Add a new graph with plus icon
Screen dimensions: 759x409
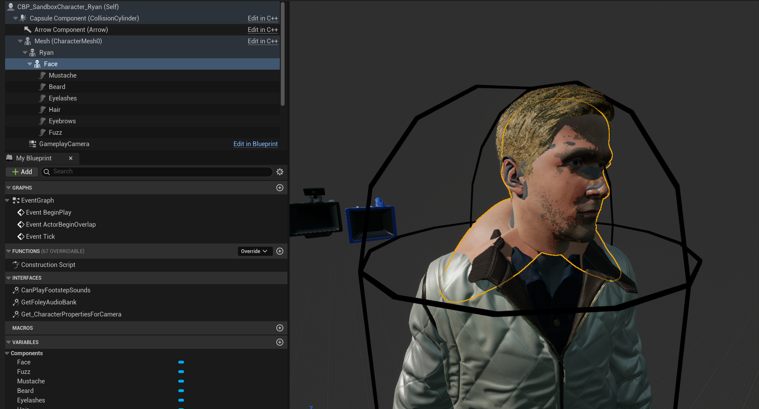(x=280, y=187)
